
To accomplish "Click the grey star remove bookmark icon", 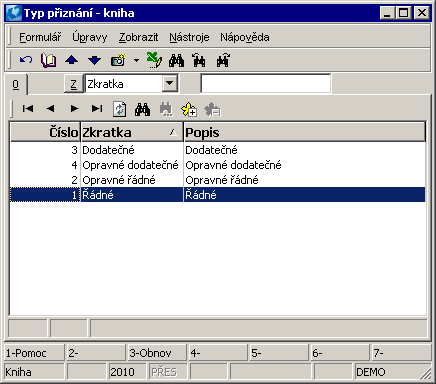I will [212, 109].
